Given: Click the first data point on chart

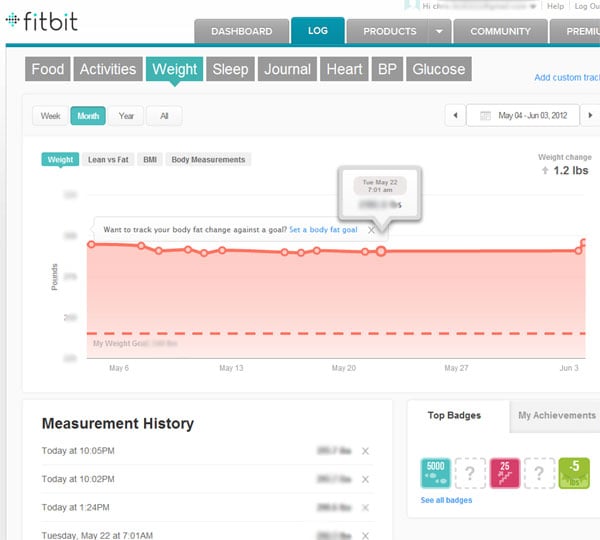Looking at the screenshot, I should point(91,245).
